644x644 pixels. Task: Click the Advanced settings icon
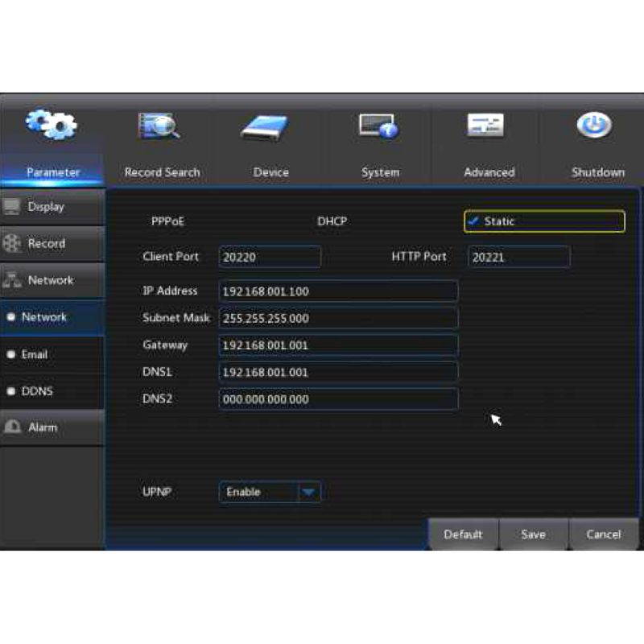pyautogui.click(x=488, y=125)
